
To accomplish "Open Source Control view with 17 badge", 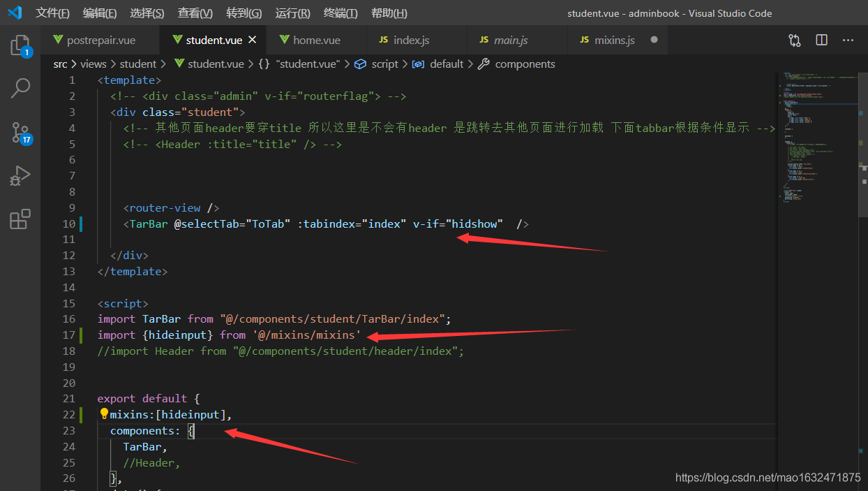I will [x=20, y=133].
